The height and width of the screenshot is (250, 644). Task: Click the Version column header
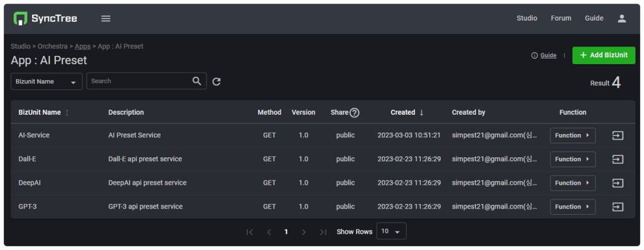tap(303, 113)
